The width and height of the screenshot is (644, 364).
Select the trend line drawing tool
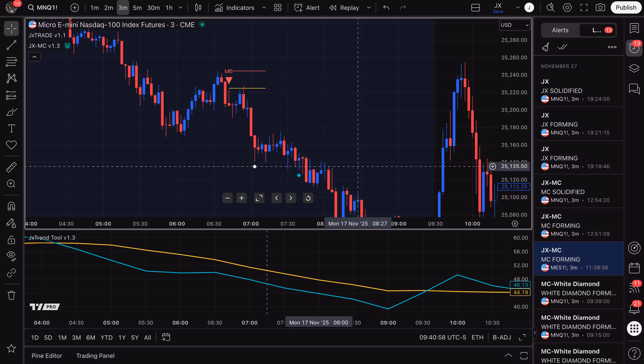[x=11, y=45]
